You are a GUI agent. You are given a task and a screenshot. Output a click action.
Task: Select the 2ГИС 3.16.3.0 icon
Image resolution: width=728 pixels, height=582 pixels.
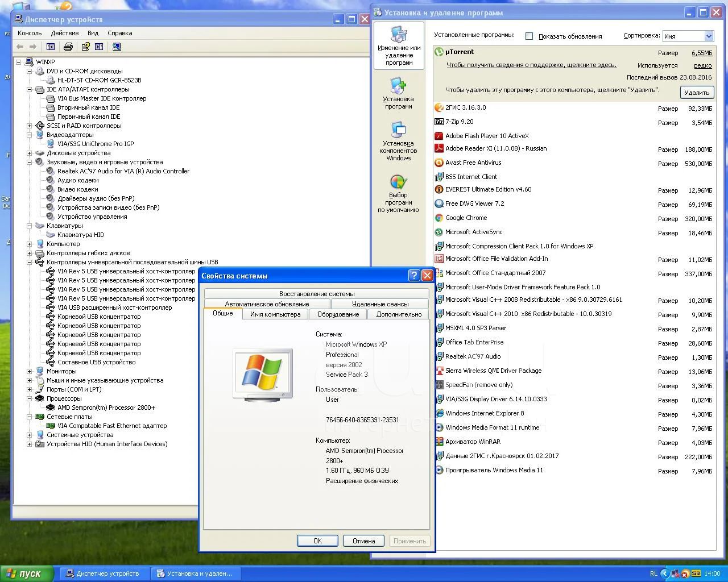pos(439,107)
